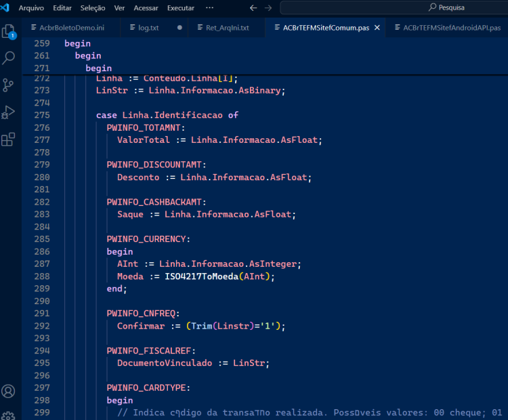
Task: Open the Executar menu
Action: (x=181, y=7)
